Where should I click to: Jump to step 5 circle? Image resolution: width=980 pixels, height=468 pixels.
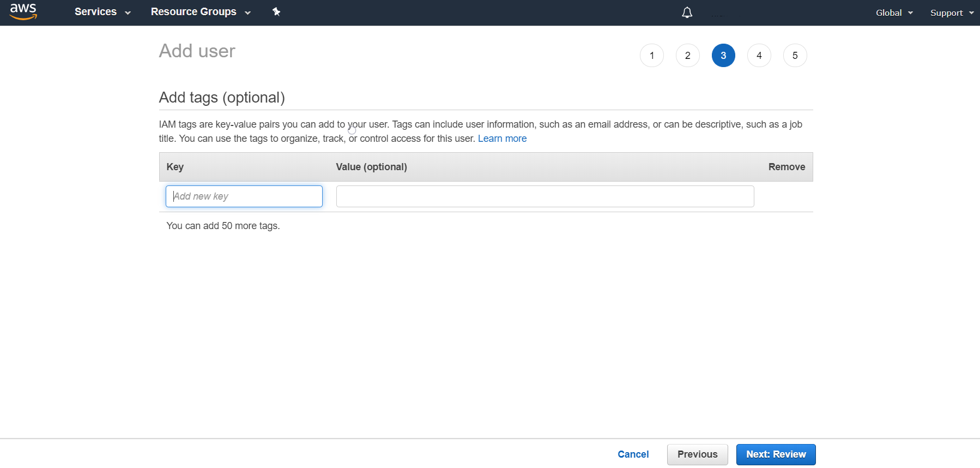(x=795, y=56)
